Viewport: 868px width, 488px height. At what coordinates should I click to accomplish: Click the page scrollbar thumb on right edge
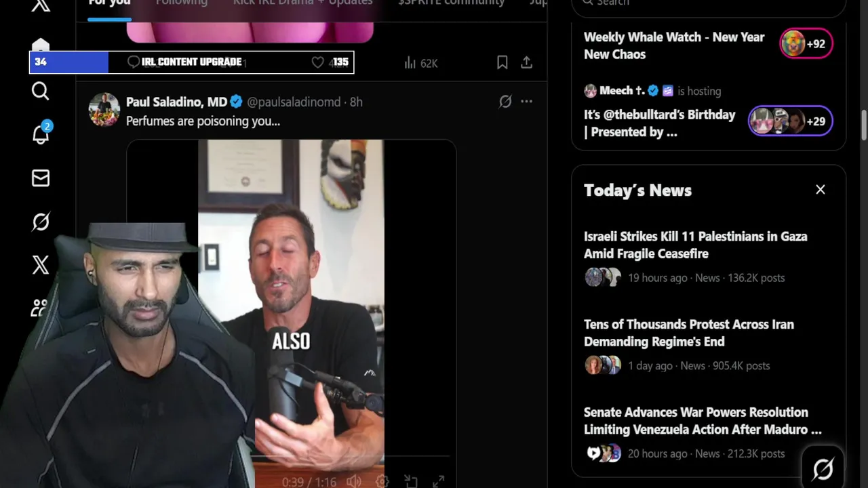click(864, 125)
